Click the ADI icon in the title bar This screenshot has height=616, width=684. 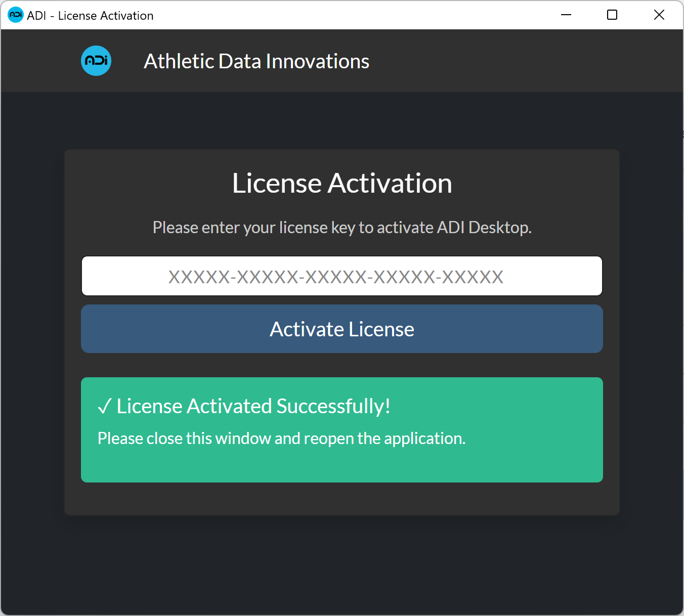[x=16, y=15]
